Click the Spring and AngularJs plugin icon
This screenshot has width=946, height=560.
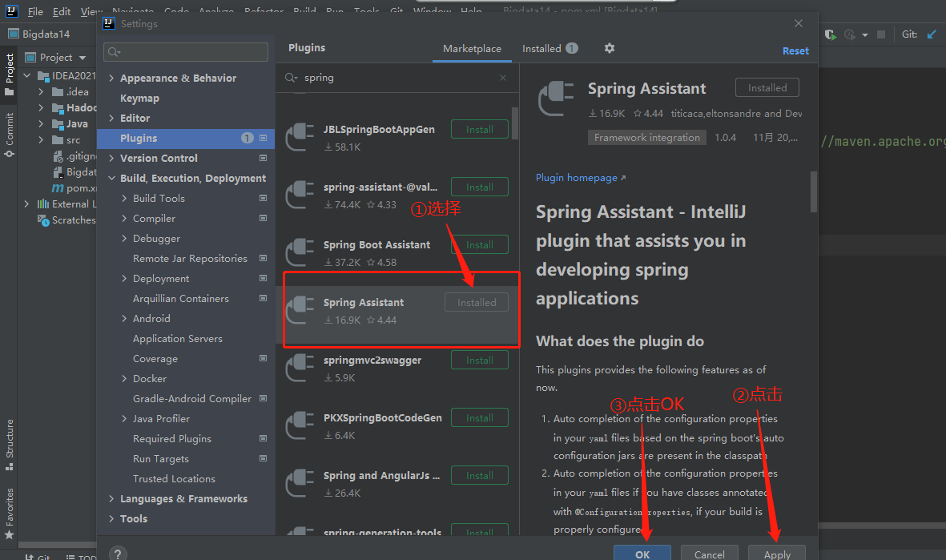(300, 483)
